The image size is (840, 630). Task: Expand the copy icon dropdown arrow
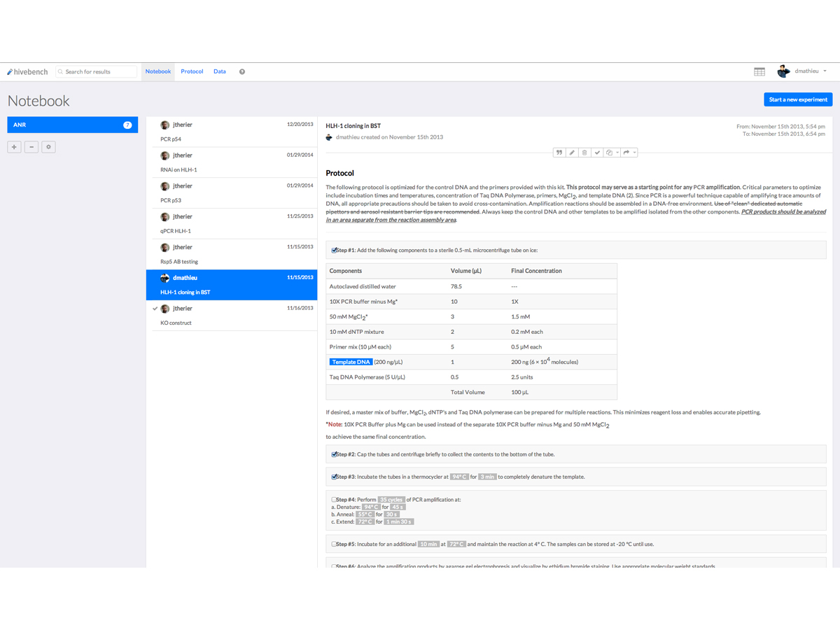click(x=617, y=153)
